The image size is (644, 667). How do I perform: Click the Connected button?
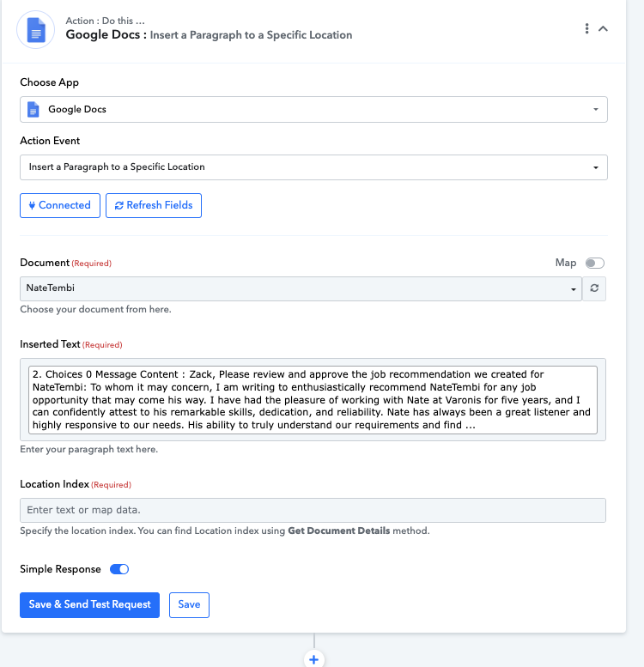(60, 205)
